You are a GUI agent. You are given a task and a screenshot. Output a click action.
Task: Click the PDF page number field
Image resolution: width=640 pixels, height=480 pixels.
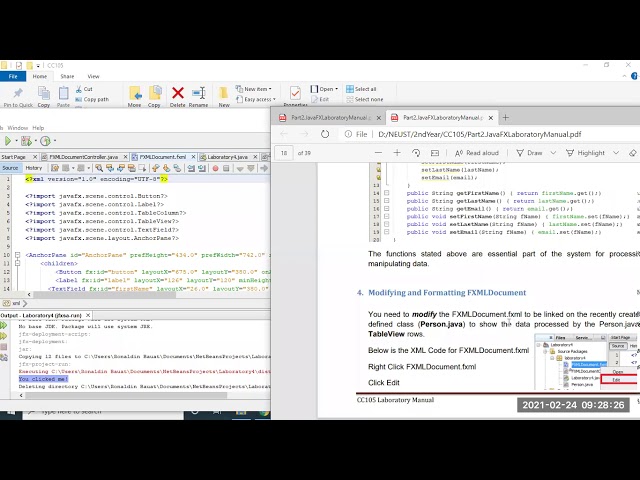284,153
